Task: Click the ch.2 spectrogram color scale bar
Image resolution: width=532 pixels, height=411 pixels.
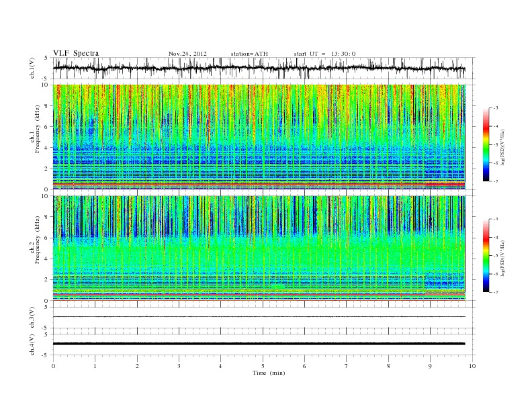Action: tap(486, 255)
